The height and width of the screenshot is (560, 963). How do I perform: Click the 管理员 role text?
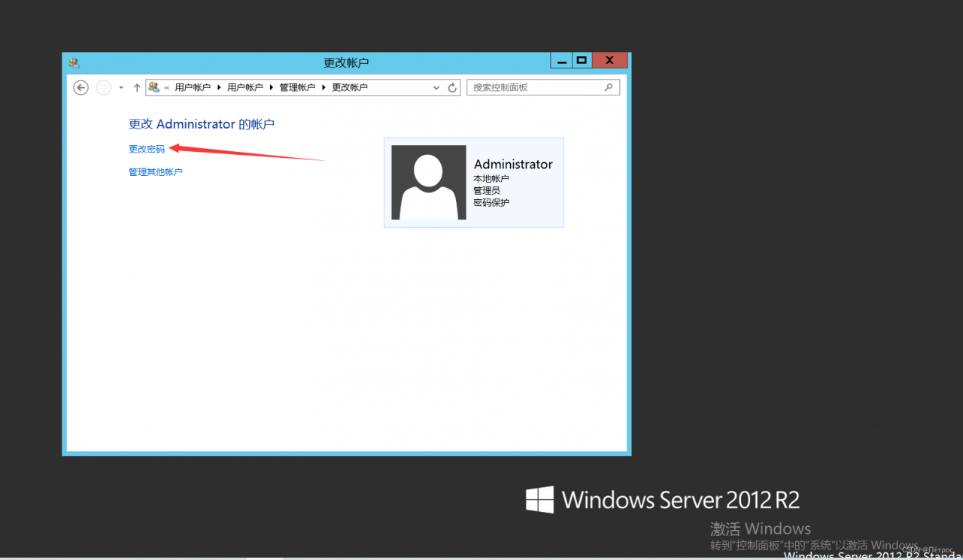487,191
